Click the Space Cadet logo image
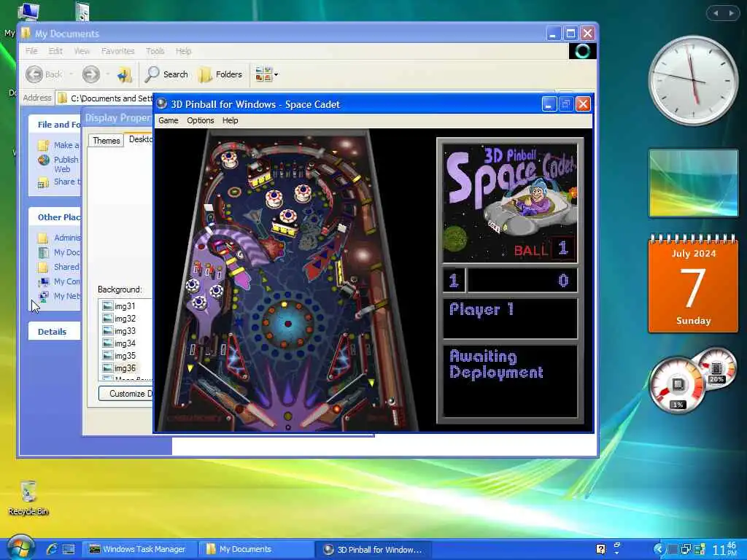 click(x=510, y=204)
